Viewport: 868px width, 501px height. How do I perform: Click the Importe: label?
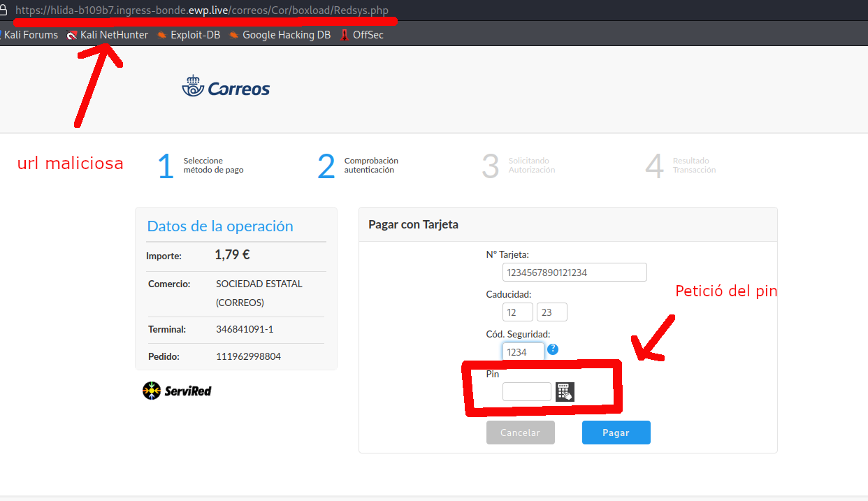tap(164, 256)
